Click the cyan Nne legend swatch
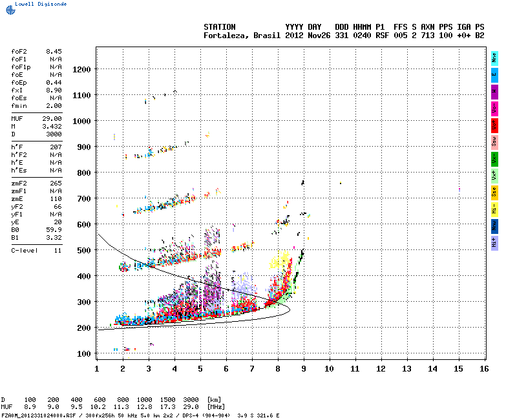This screenshot has height=420, width=517. (494, 59)
